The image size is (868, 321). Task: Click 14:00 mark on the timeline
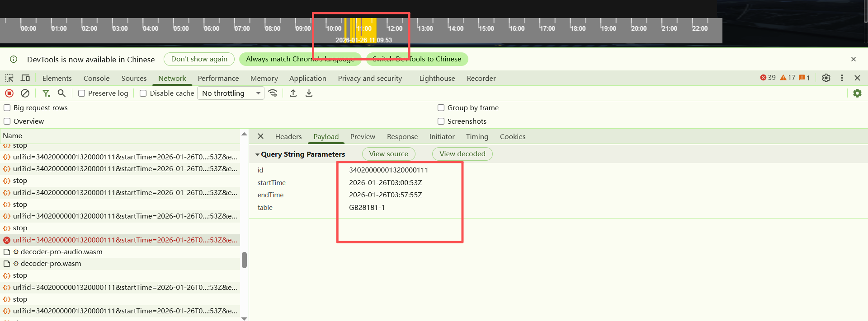tap(455, 28)
